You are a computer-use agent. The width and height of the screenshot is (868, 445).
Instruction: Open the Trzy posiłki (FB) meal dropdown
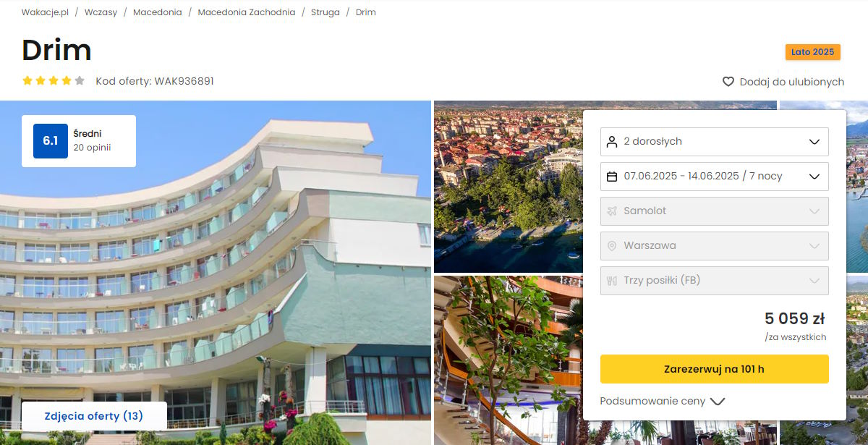tap(715, 281)
